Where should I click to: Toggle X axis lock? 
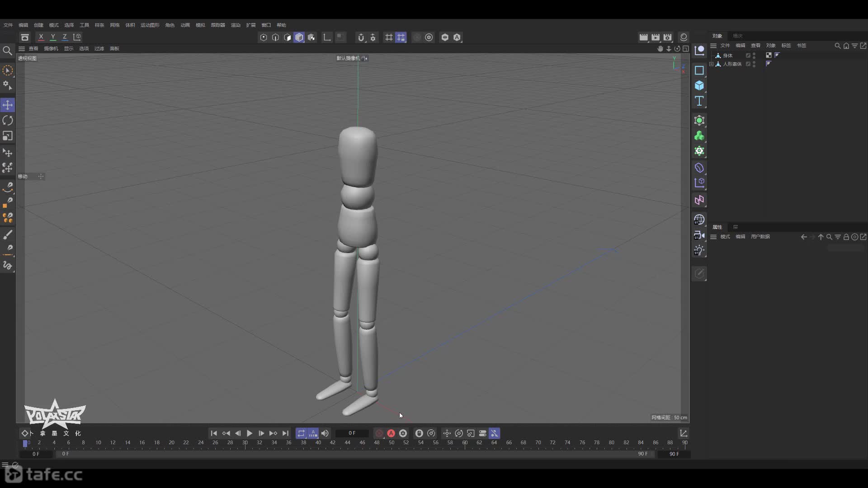[41, 37]
